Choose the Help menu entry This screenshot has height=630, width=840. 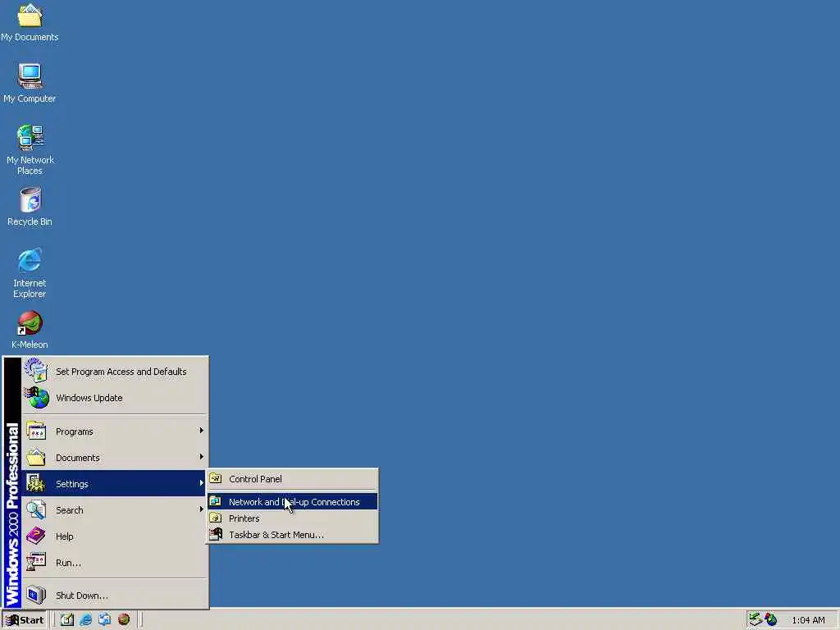tap(115, 536)
